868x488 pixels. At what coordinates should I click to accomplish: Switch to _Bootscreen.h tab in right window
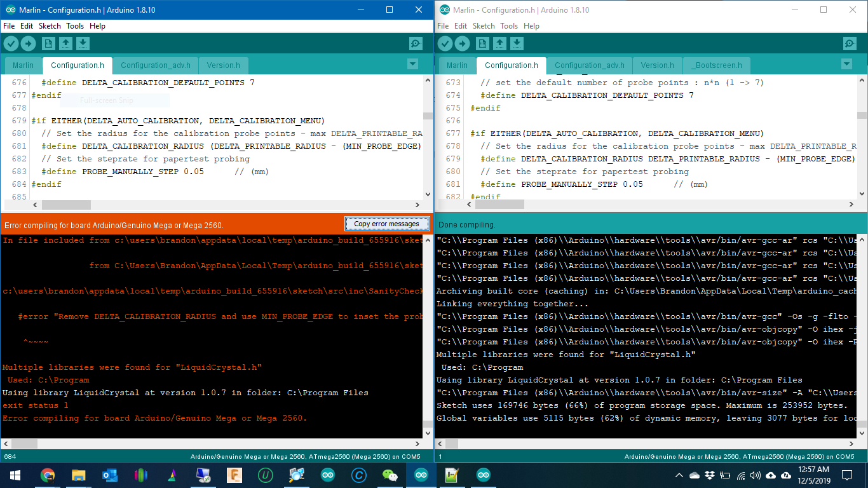(716, 65)
